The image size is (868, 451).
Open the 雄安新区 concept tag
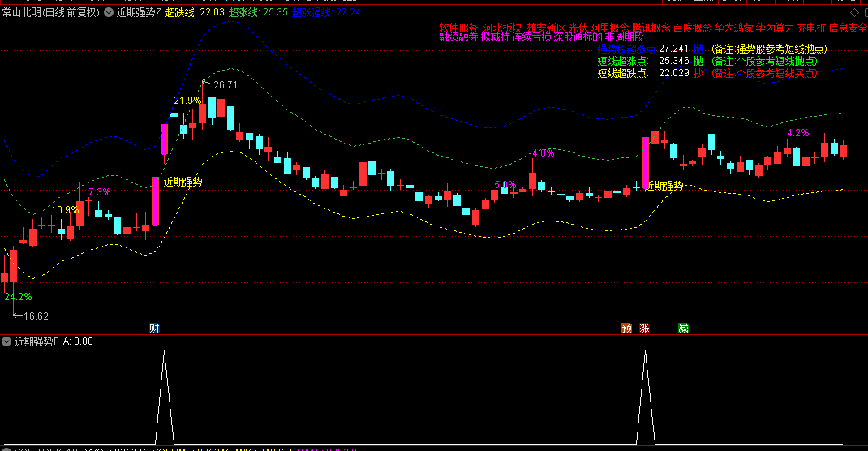click(x=546, y=28)
